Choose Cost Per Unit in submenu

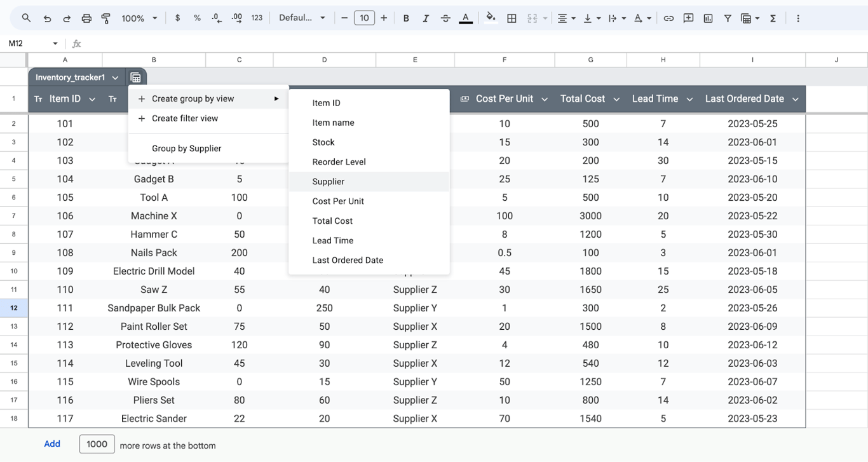coord(369,201)
